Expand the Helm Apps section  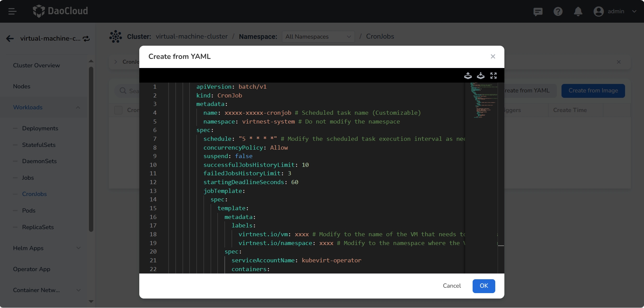[x=47, y=248]
